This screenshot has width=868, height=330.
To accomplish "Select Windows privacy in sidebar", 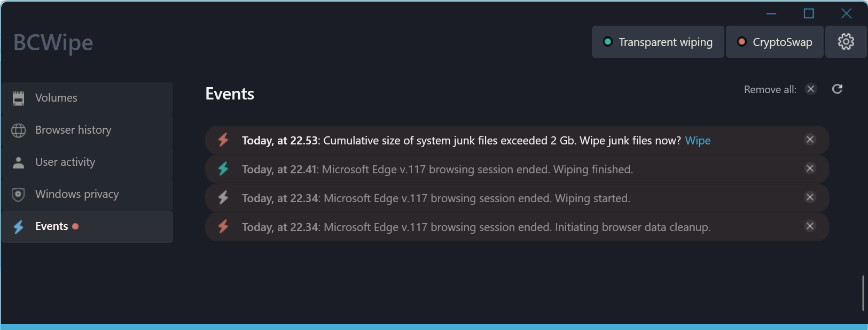I will click(x=87, y=194).
